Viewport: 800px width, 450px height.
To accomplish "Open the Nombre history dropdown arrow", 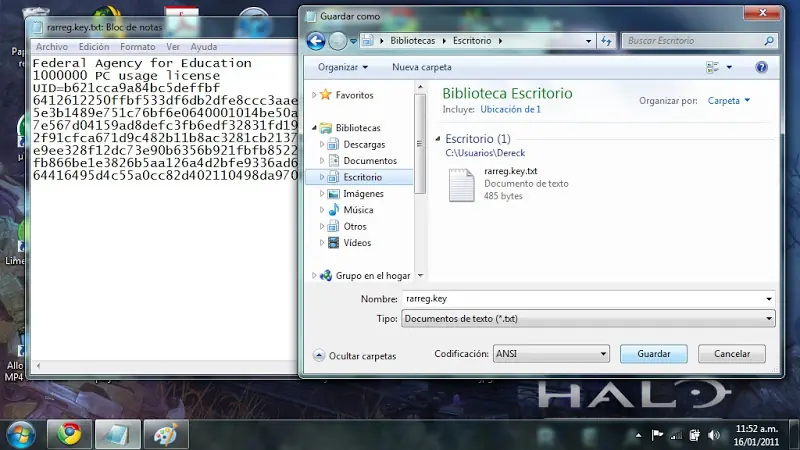I will (x=769, y=299).
